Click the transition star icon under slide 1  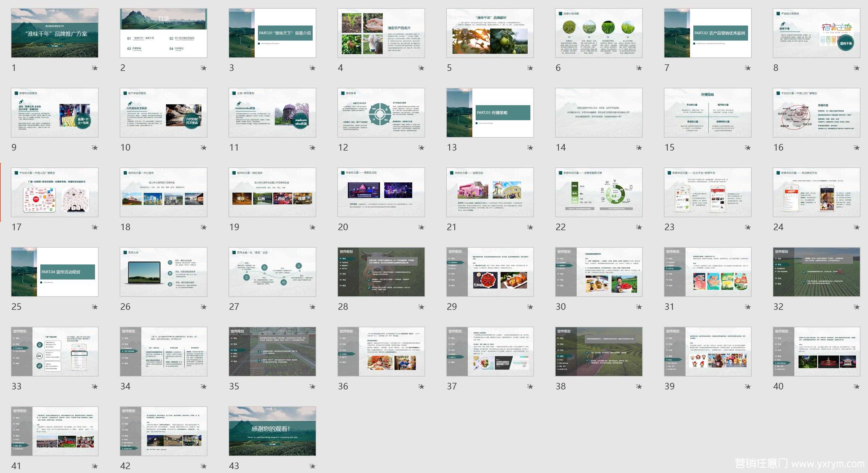95,68
